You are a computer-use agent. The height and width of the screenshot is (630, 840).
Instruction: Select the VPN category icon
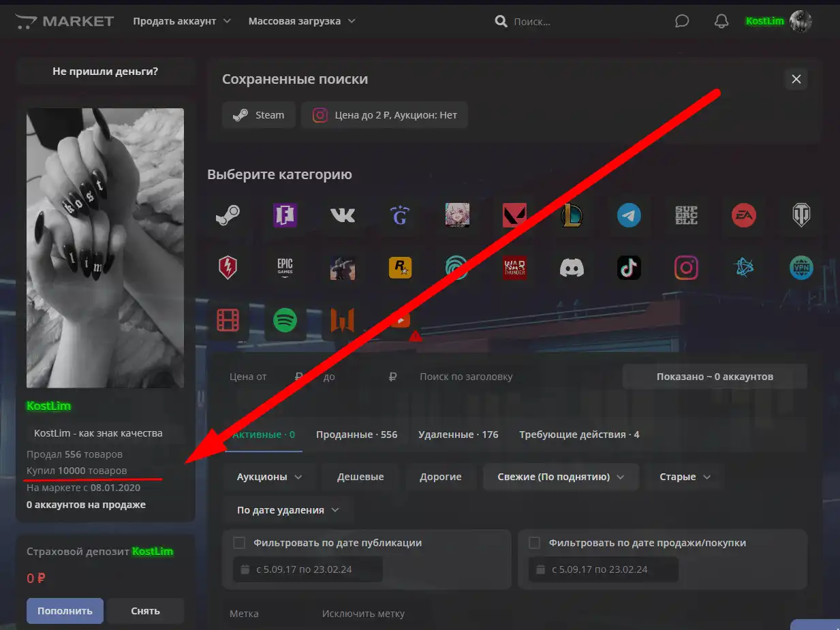(x=800, y=268)
